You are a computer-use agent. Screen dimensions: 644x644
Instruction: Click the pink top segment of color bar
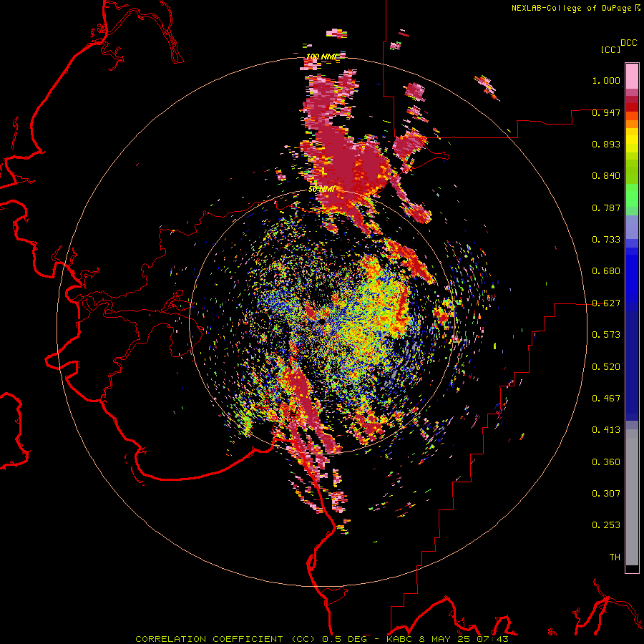point(632,76)
